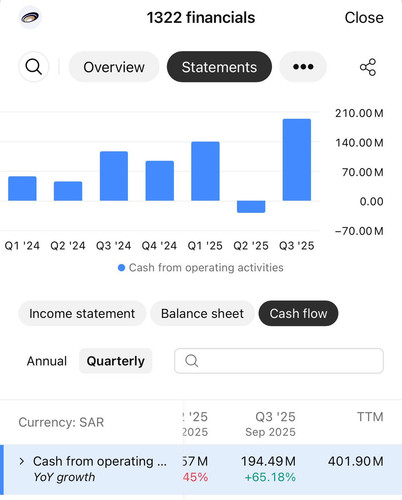Select the Cash flow pill

coord(298,313)
